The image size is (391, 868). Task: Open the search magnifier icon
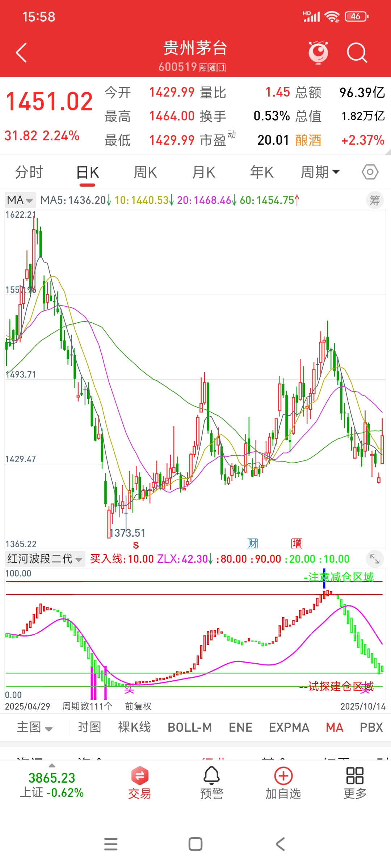click(357, 53)
